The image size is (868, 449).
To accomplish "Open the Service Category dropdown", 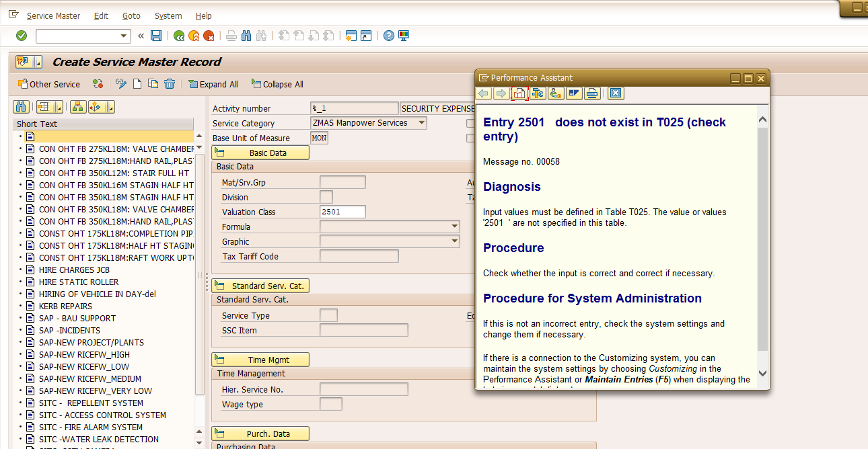I will point(421,123).
